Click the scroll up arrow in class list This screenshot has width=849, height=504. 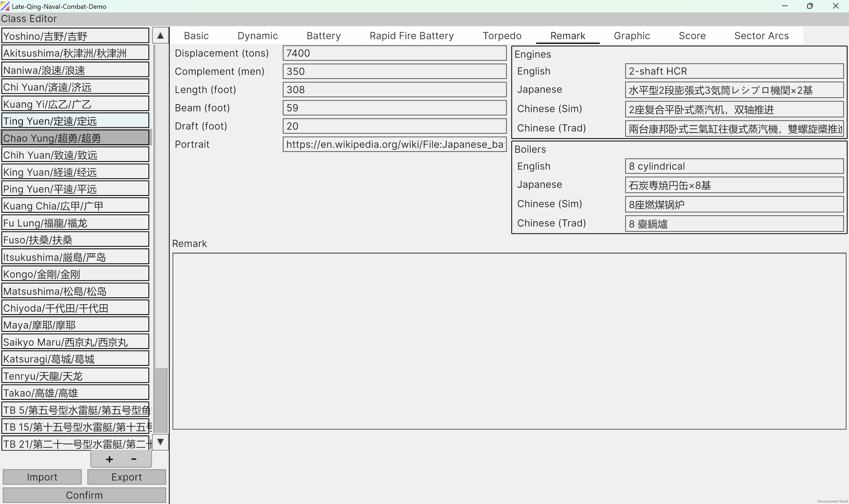pos(161,35)
